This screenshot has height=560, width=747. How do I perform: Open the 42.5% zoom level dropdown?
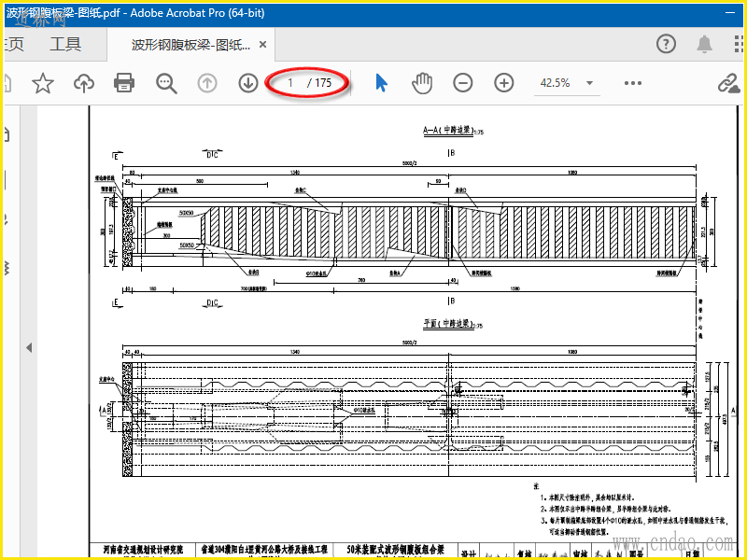pyautogui.click(x=590, y=83)
